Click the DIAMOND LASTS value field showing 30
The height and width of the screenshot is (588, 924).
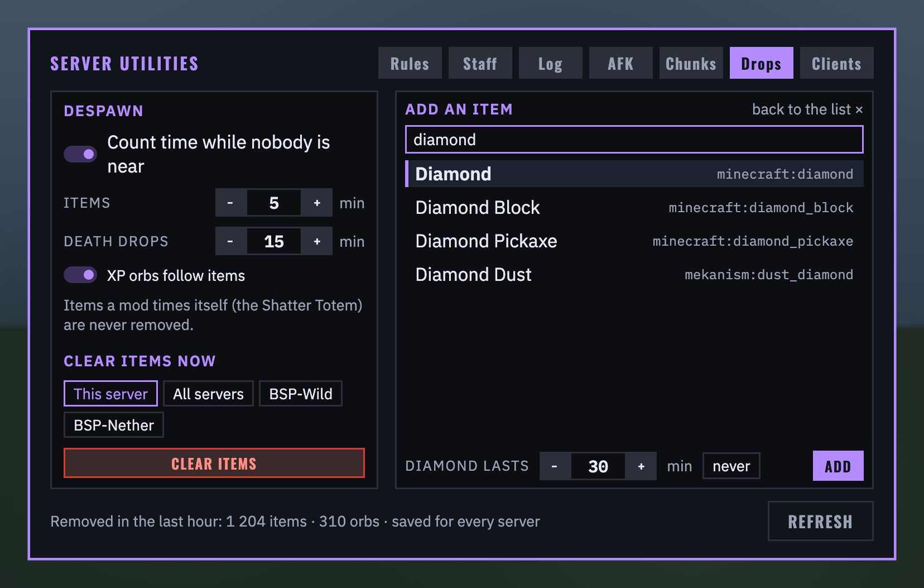point(598,466)
